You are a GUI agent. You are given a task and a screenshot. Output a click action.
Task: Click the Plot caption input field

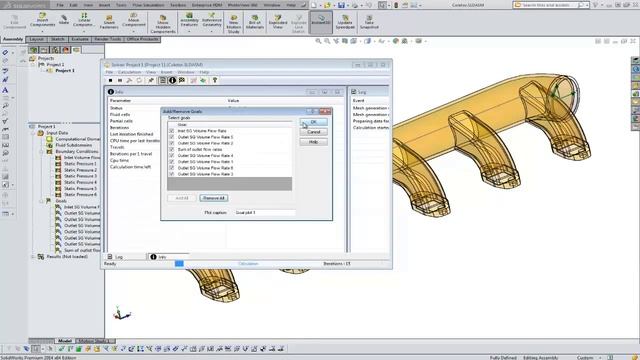(x=265, y=213)
